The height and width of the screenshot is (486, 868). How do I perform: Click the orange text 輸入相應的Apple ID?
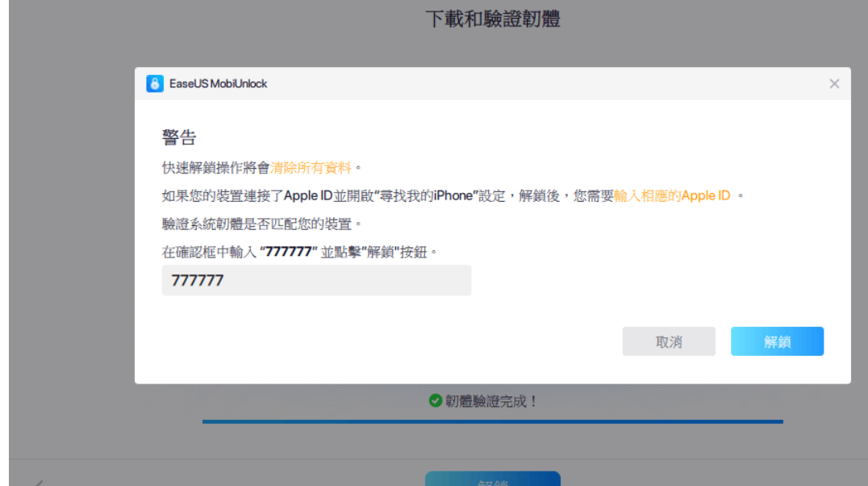[x=672, y=195]
